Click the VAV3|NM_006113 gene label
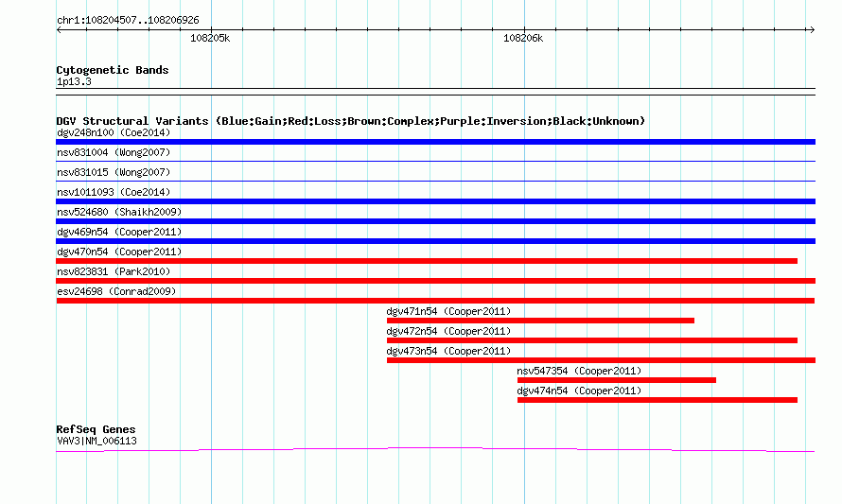Screen dimensions: 842x504 96,442
